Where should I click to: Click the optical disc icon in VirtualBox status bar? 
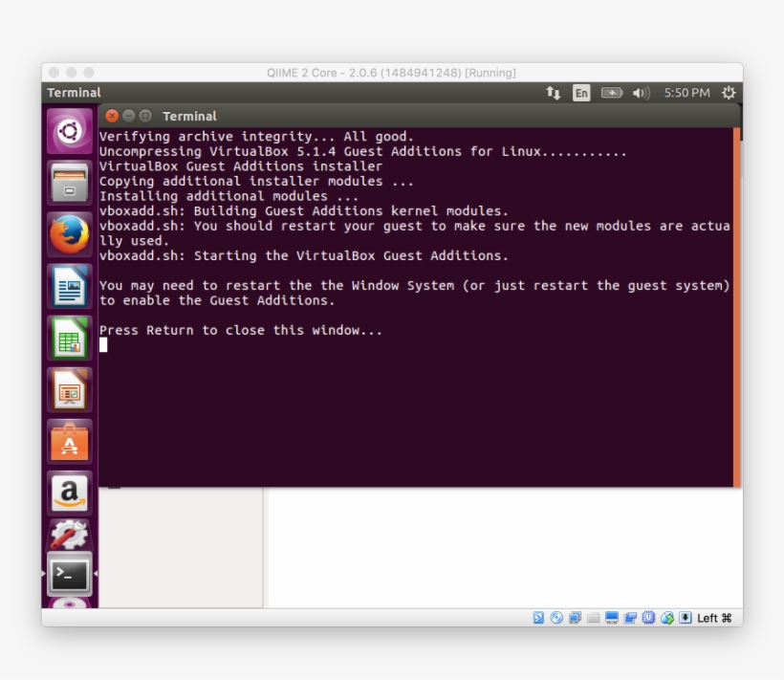(x=556, y=618)
